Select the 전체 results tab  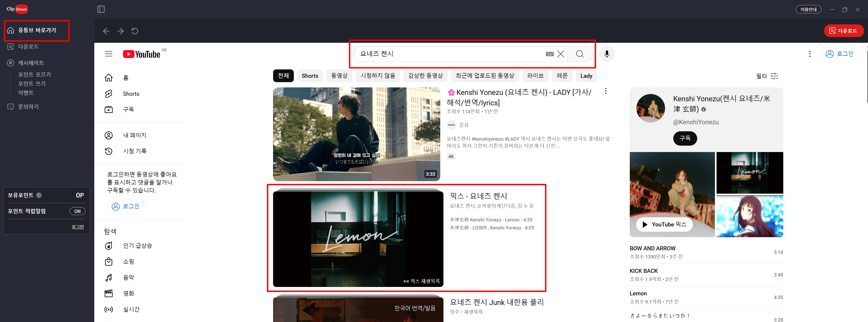pyautogui.click(x=283, y=76)
